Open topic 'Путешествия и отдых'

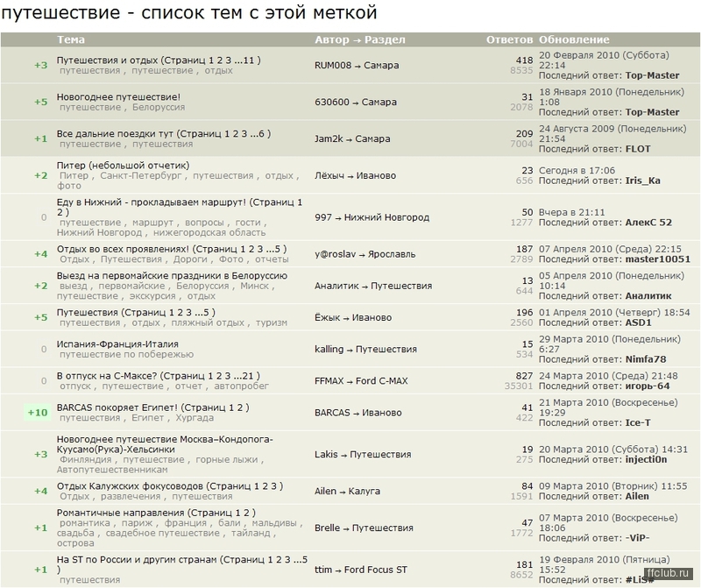[107, 60]
